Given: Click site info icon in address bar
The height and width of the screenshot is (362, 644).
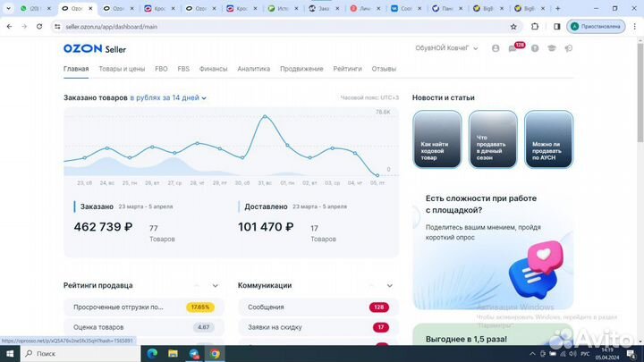Looking at the screenshot, I should pyautogui.click(x=57, y=27).
